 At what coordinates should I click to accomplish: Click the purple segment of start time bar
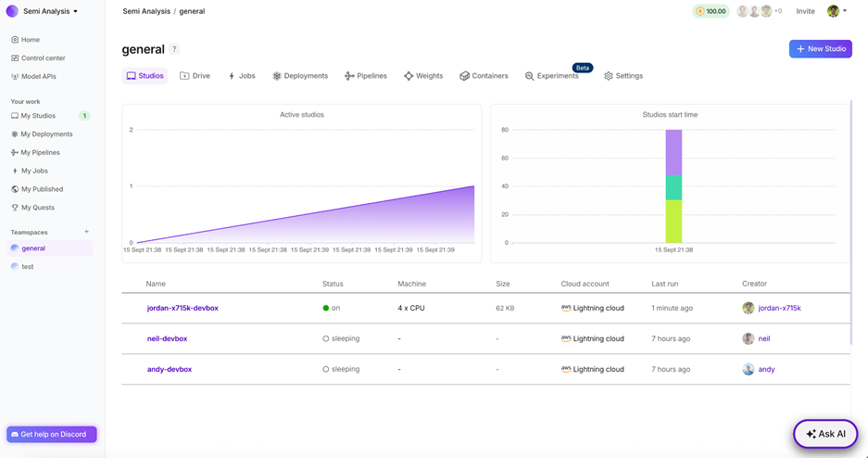(673, 152)
